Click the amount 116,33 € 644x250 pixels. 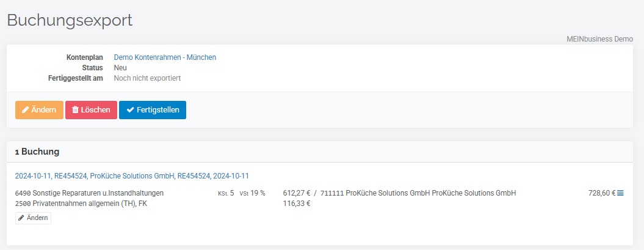(297, 203)
